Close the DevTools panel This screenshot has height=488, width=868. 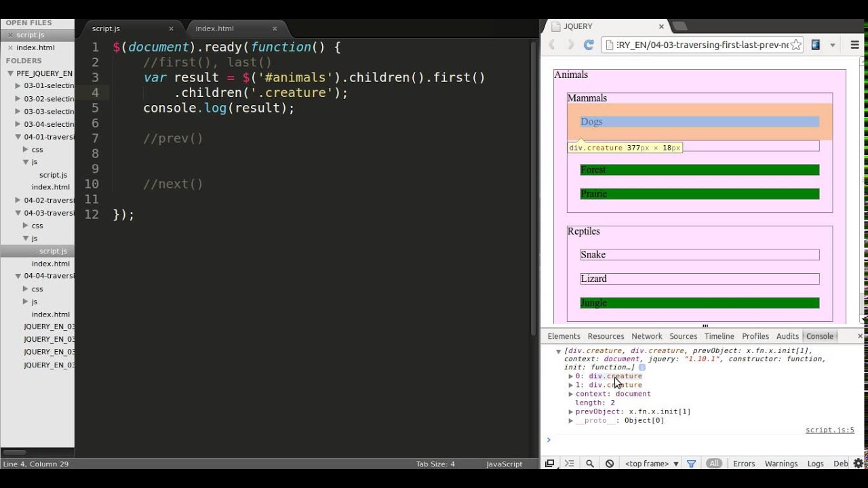click(860, 336)
